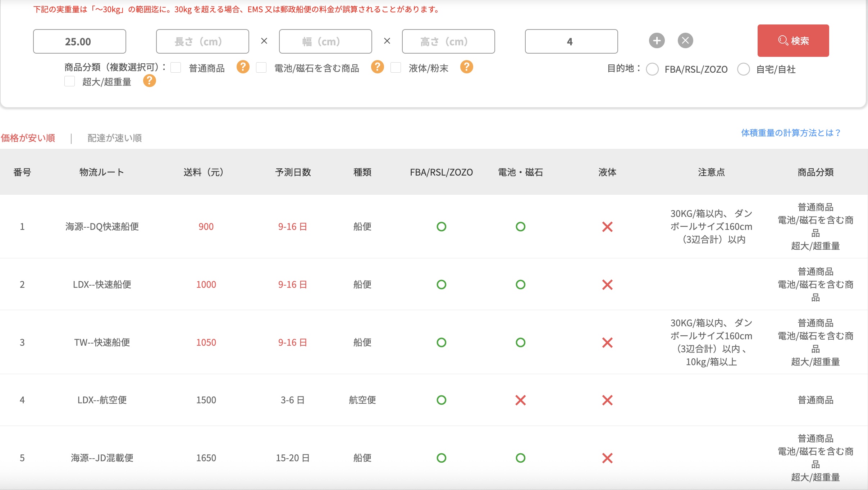
Task: Check the 電池/磁石を含む商品 checkbox
Action: pyautogui.click(x=261, y=68)
